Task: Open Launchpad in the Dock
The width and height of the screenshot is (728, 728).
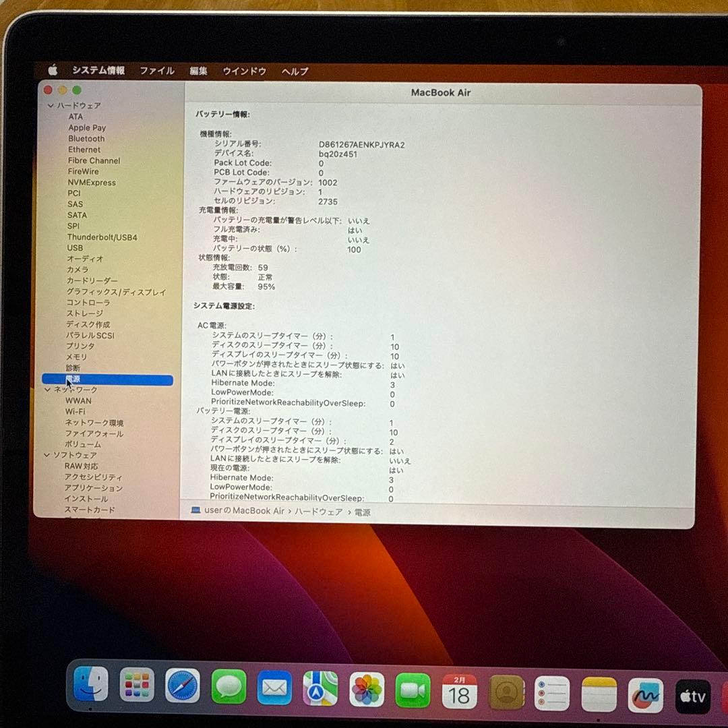Action: point(136,685)
